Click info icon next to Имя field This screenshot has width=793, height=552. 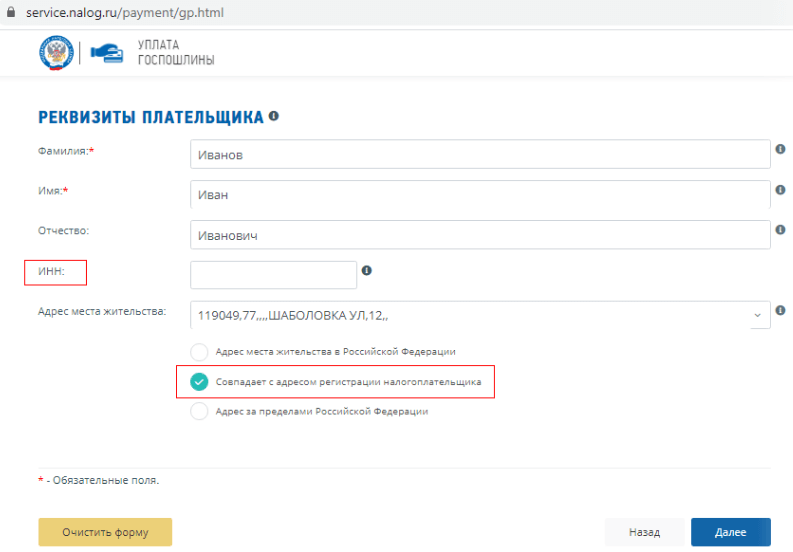coord(780,189)
